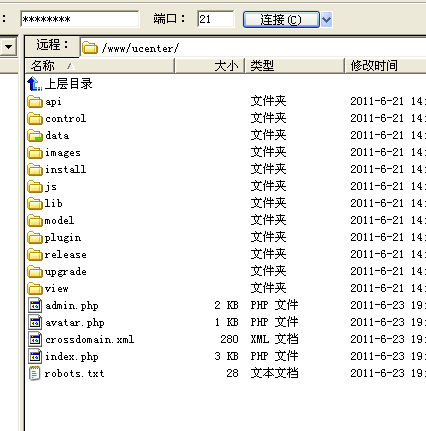Click the modified date of robots.txt
Image resolution: width=426 pixels, height=431 pixels.
click(x=388, y=373)
